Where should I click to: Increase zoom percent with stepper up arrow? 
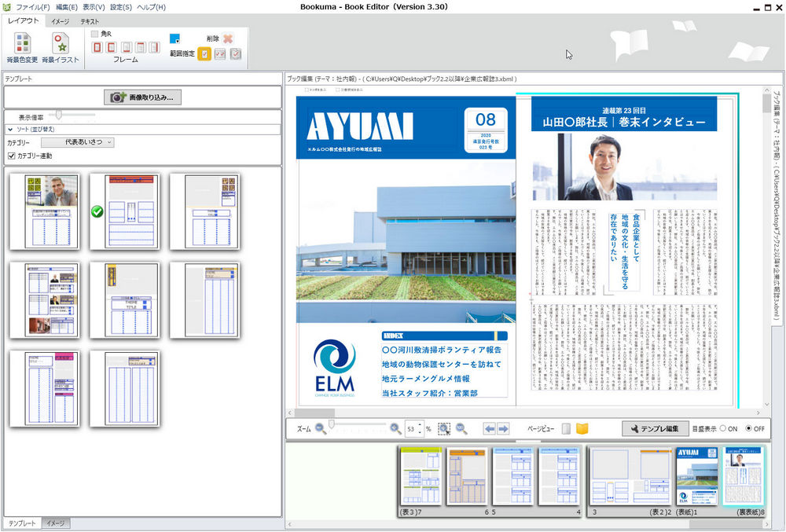(420, 425)
